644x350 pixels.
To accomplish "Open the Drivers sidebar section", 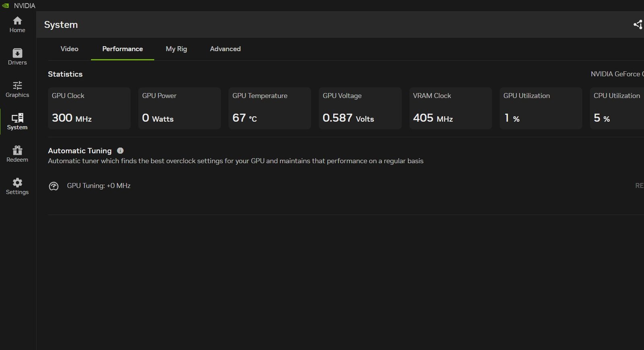I will click(17, 57).
